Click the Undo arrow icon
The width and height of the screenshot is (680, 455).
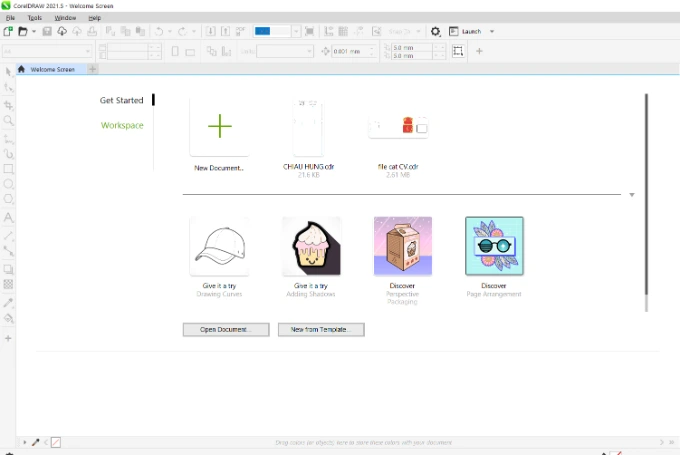coord(159,31)
